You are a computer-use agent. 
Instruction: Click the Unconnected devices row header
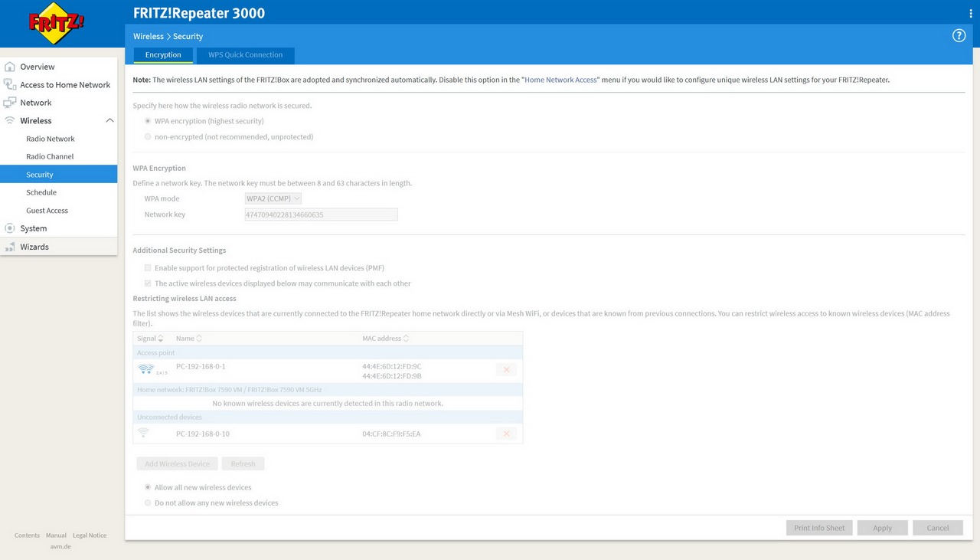328,418
